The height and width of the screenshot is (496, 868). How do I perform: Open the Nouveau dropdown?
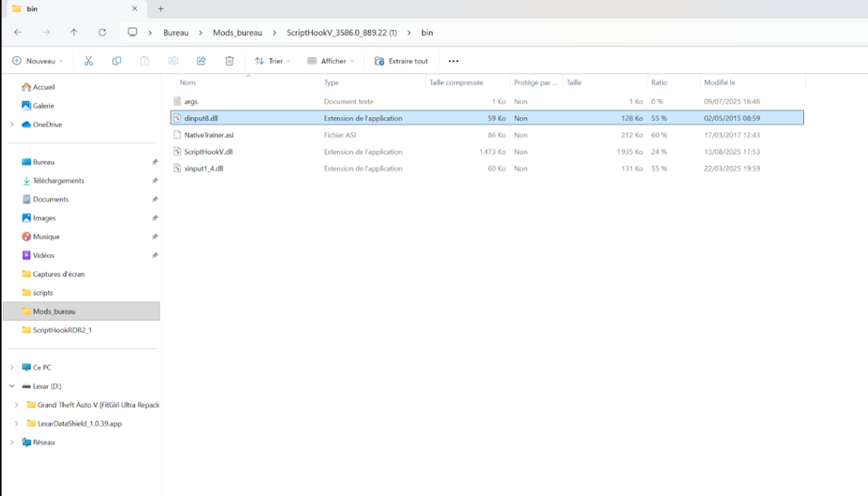click(38, 61)
